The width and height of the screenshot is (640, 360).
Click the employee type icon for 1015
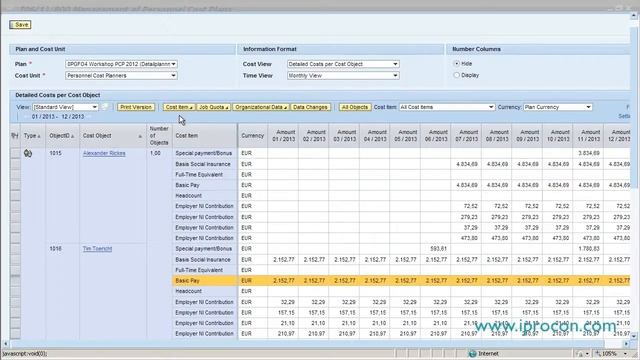[x=28, y=153]
